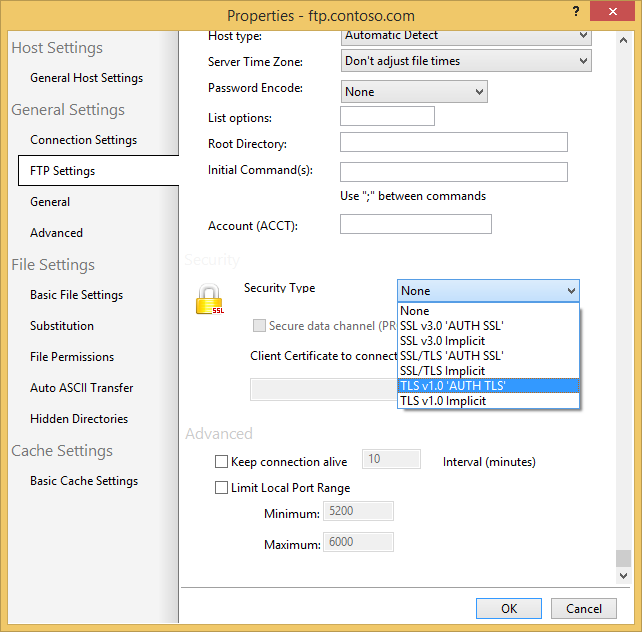Select TLS v1.0 Implicit option
The width and height of the screenshot is (642, 632).
click(488, 401)
